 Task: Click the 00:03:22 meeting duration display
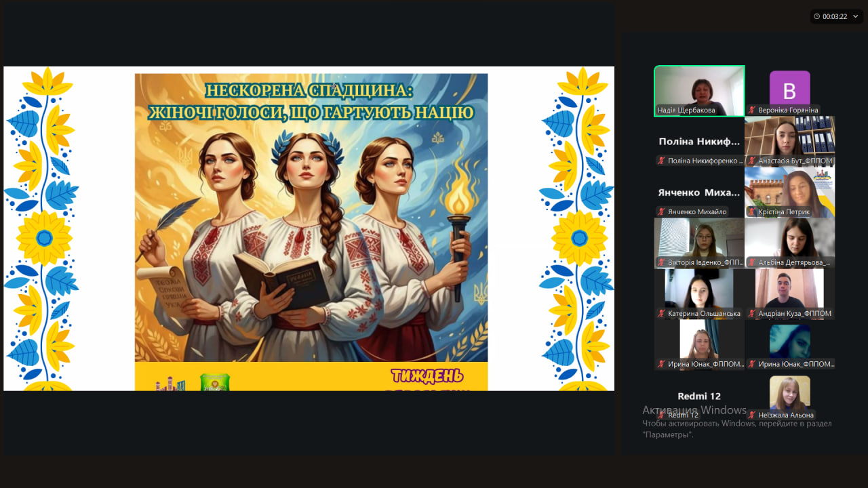[x=835, y=16]
